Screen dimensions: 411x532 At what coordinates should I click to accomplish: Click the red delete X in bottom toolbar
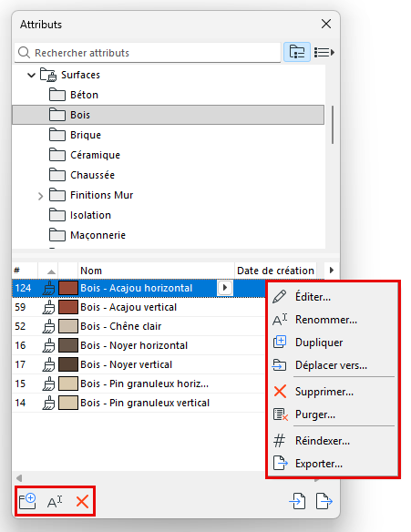[82, 501]
